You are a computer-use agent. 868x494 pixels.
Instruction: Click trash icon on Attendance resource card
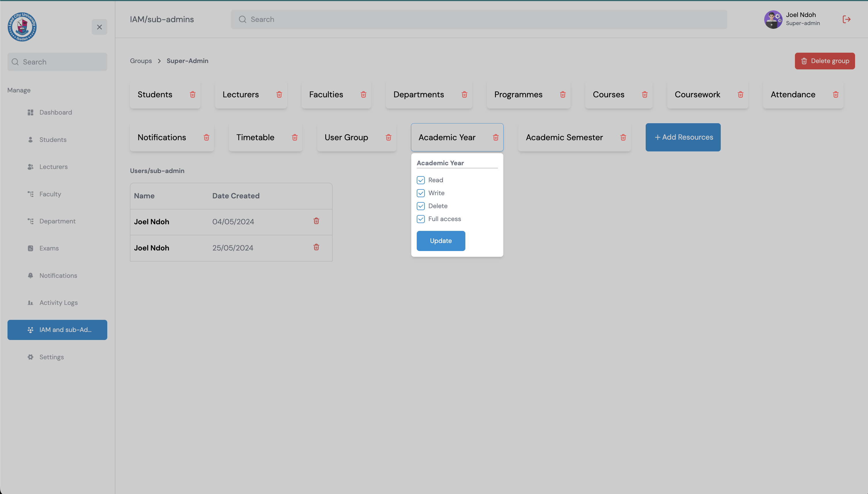coord(836,95)
